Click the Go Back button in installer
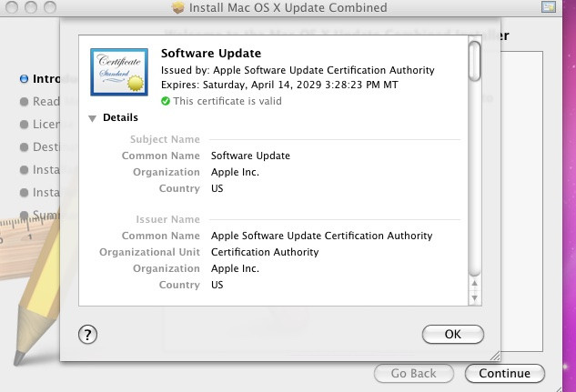The height and width of the screenshot is (392, 576). pyautogui.click(x=414, y=373)
